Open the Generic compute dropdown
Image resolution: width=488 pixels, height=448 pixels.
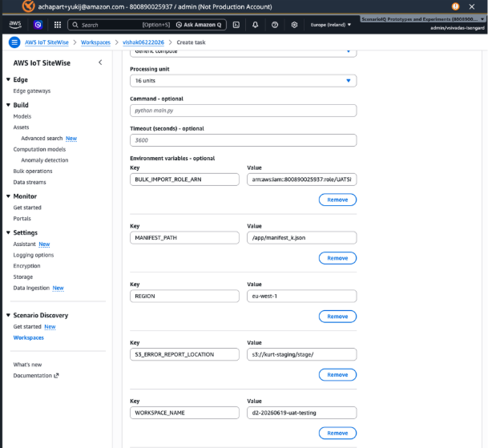244,53
